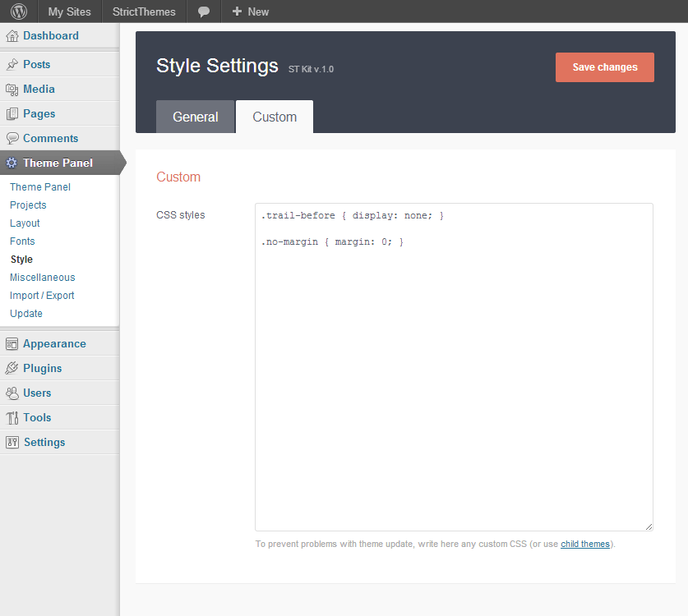Click the Posts pushpin icon
Screen dimensions: 688x616
click(x=12, y=65)
